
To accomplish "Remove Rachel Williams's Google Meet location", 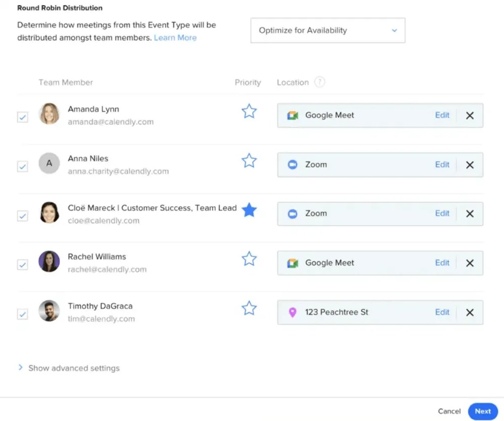I will 470,263.
